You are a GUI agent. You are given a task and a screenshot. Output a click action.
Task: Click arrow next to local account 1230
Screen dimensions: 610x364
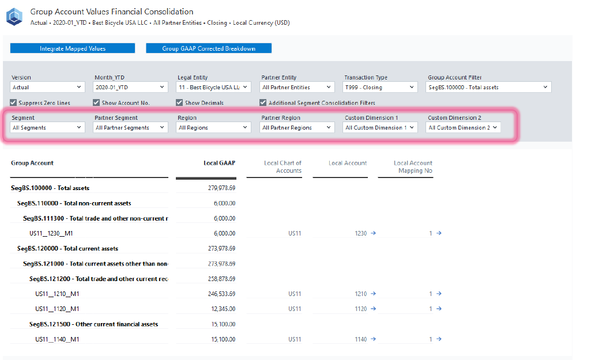[373, 233]
